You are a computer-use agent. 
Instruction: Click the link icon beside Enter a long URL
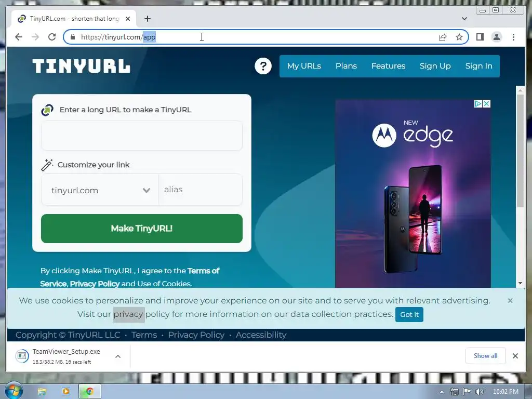pos(47,110)
